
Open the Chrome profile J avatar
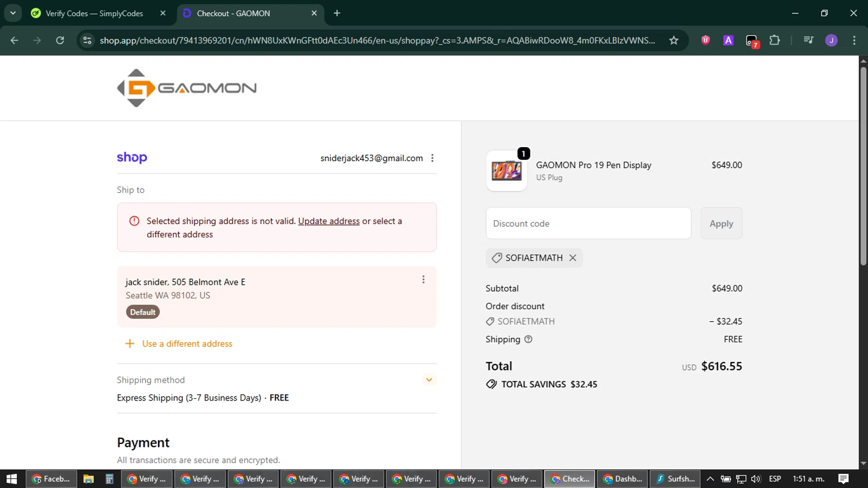pyautogui.click(x=832, y=40)
